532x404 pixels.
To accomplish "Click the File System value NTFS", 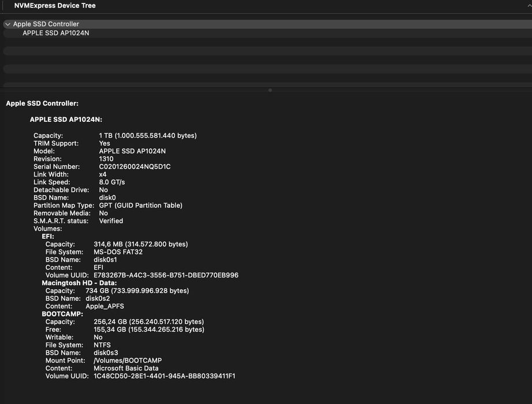I will click(102, 345).
